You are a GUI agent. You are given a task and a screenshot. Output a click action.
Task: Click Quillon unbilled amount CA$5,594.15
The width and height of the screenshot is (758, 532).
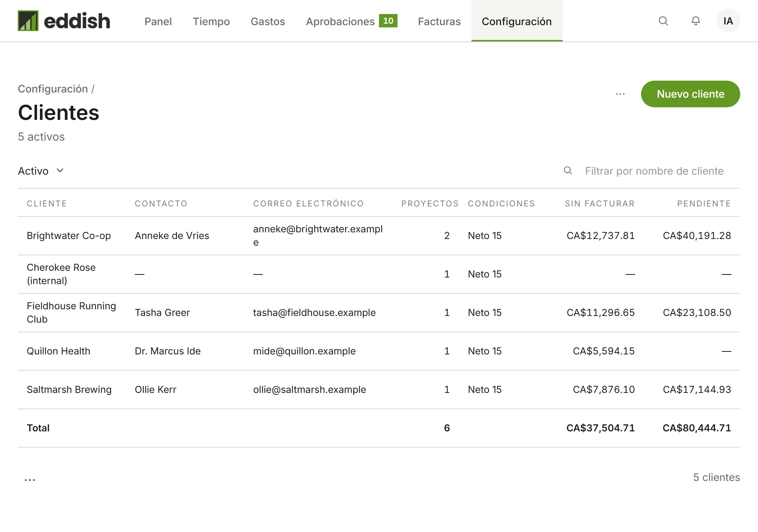[x=604, y=351]
